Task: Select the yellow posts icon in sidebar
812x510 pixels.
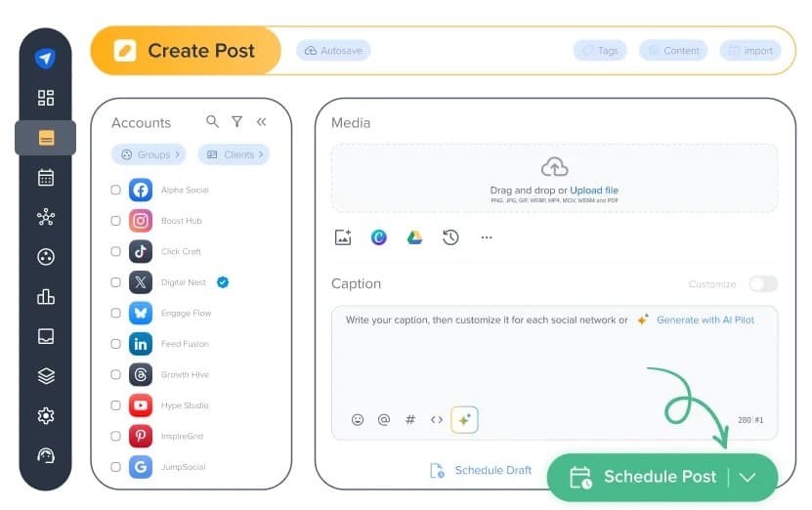Action: click(x=46, y=138)
